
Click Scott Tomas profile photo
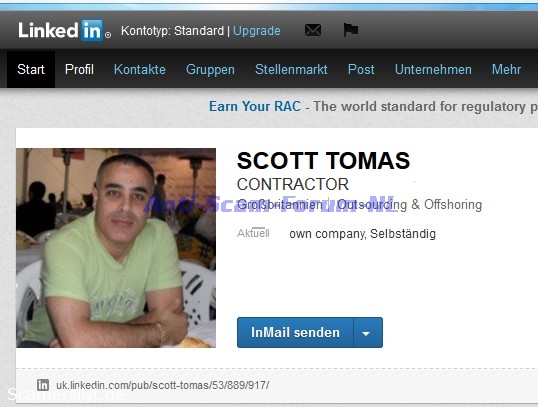116,248
